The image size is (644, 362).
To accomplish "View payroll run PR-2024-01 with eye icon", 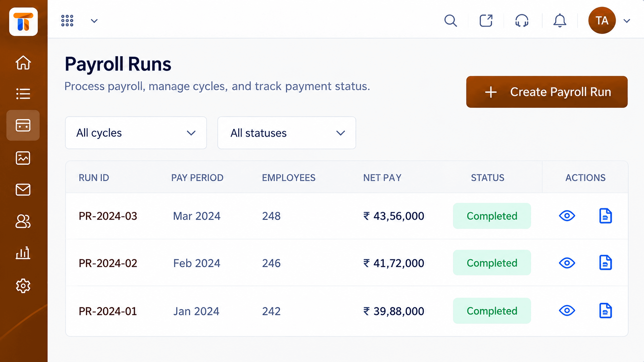I will 567,311.
